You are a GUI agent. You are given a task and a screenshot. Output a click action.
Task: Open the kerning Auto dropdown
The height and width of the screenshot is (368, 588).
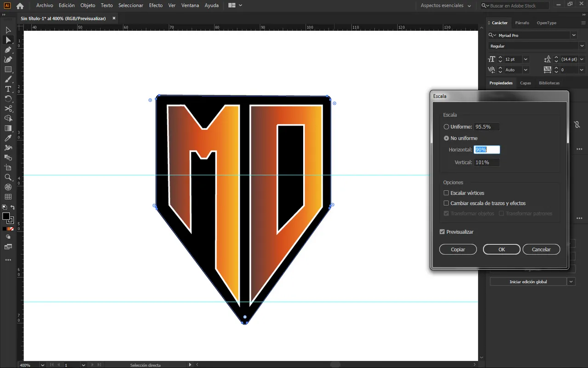(526, 70)
